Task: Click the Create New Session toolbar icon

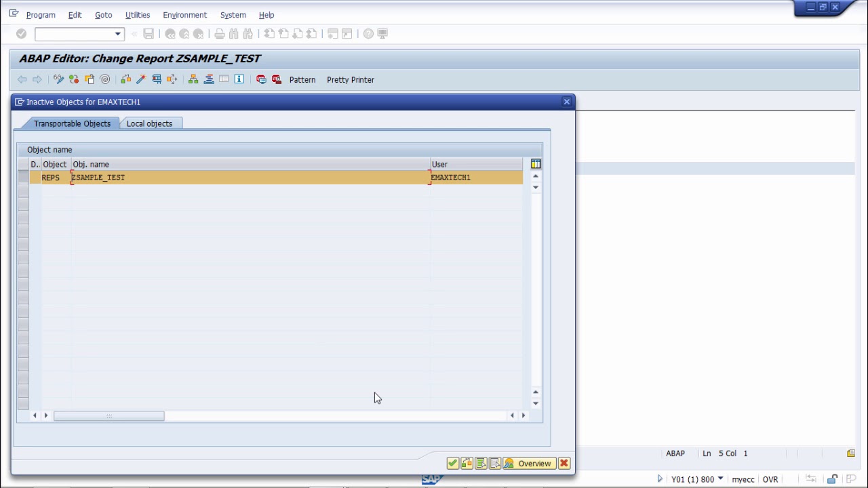Action: [332, 34]
